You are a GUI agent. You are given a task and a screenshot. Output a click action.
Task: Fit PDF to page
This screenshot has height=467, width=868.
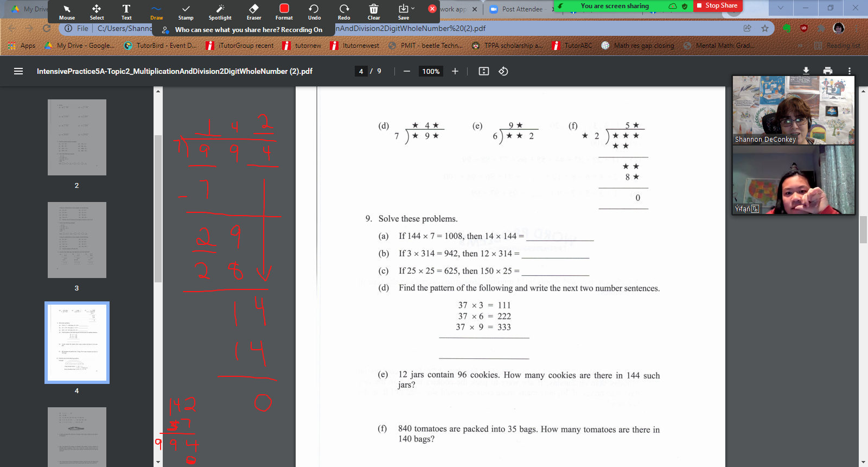[x=484, y=71]
